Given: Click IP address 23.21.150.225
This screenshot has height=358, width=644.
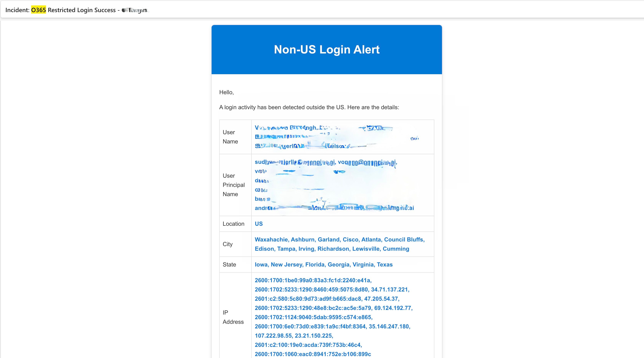Looking at the screenshot, I should [x=313, y=336].
